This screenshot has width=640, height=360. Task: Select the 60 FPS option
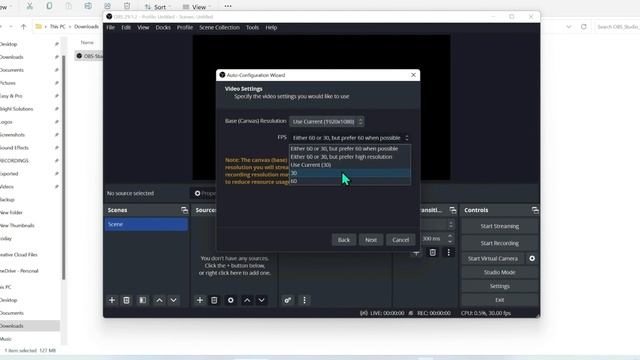(x=350, y=181)
